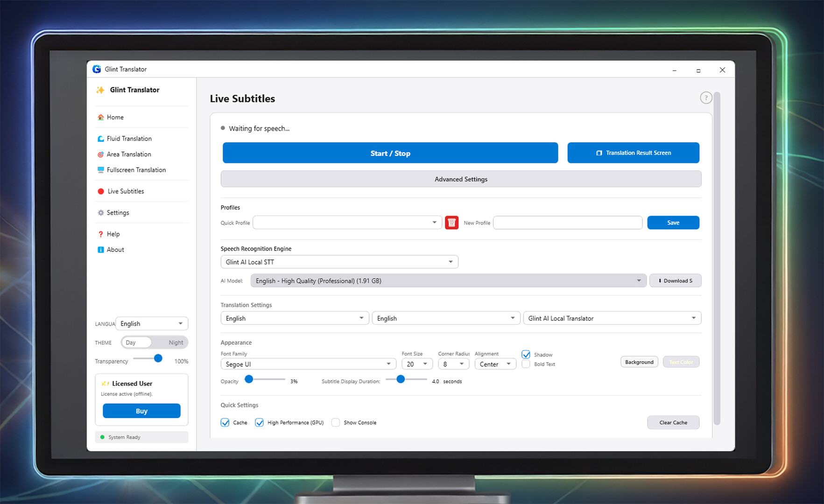Click the New Profile name field
Image resolution: width=824 pixels, height=504 pixels.
(568, 223)
